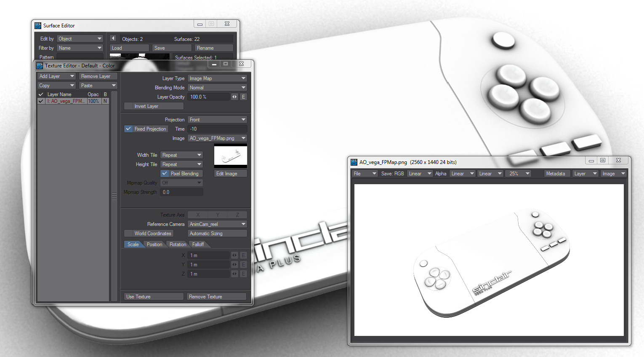Click the Surface Editor previous-object arrow button
644x357 pixels.
pos(113,38)
